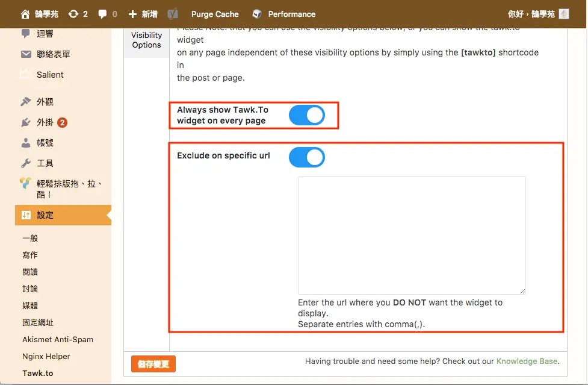This screenshot has width=588, height=385.
Task: Click the 工具 wrench icon
Action: (x=25, y=163)
